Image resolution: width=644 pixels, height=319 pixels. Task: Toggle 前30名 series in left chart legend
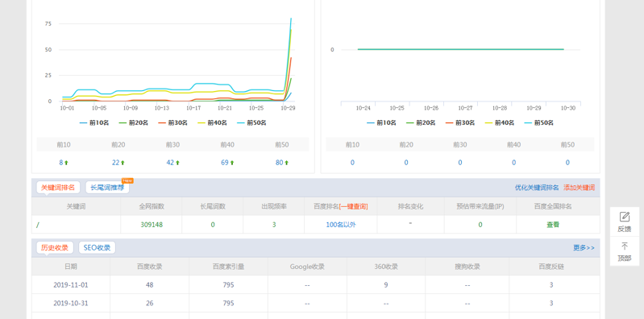point(172,122)
